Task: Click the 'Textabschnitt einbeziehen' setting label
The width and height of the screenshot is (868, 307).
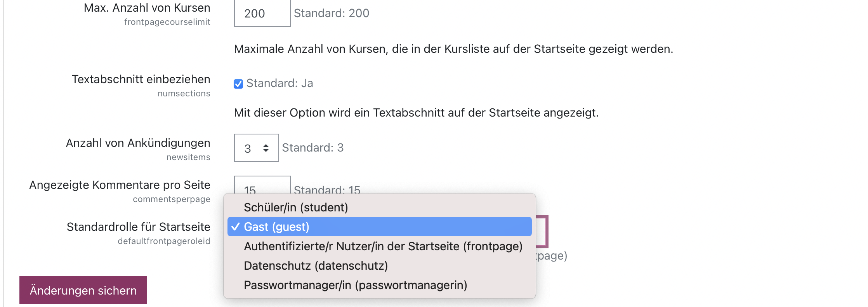Action: point(141,79)
